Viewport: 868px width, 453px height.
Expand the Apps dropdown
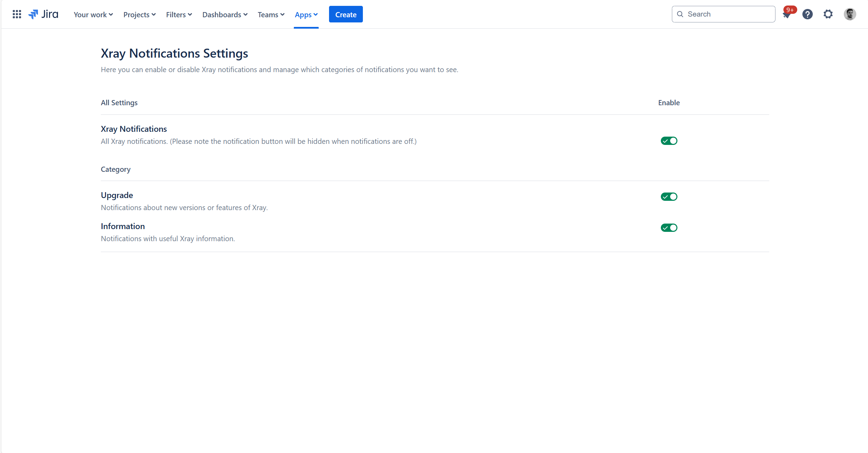tap(306, 14)
